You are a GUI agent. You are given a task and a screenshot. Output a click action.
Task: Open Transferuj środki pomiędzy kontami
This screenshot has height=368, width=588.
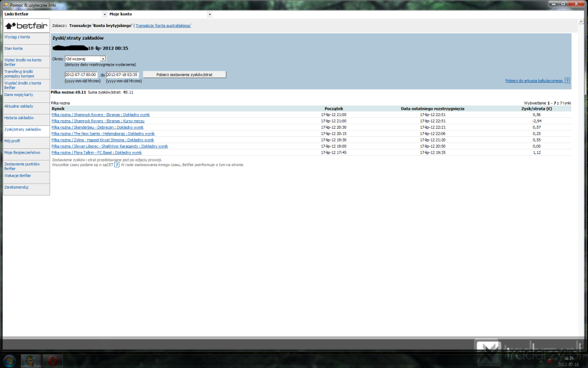pyautogui.click(x=19, y=74)
